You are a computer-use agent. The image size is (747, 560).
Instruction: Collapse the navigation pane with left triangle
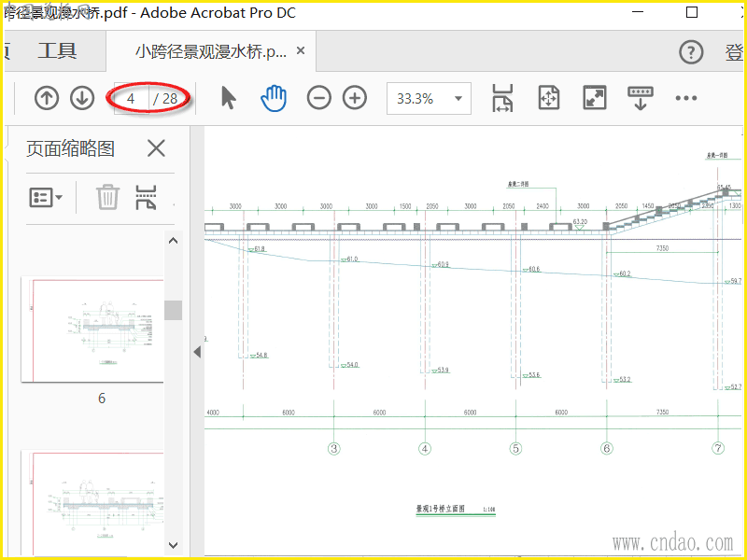(197, 352)
